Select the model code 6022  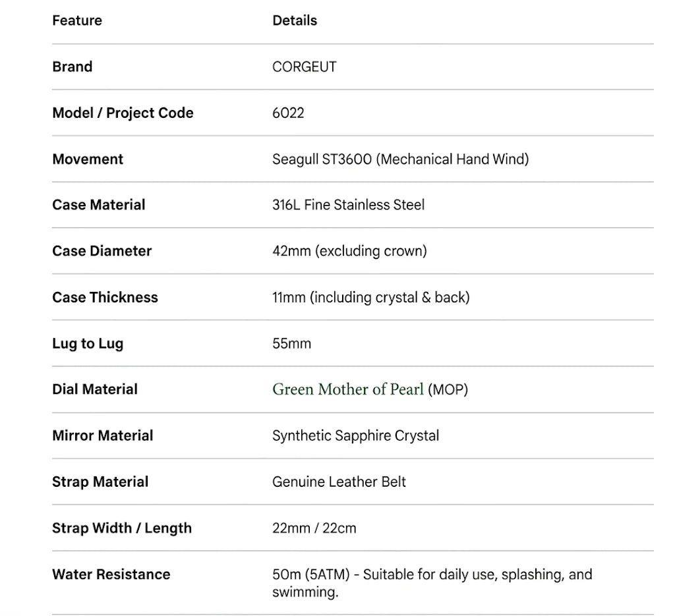pyautogui.click(x=288, y=113)
